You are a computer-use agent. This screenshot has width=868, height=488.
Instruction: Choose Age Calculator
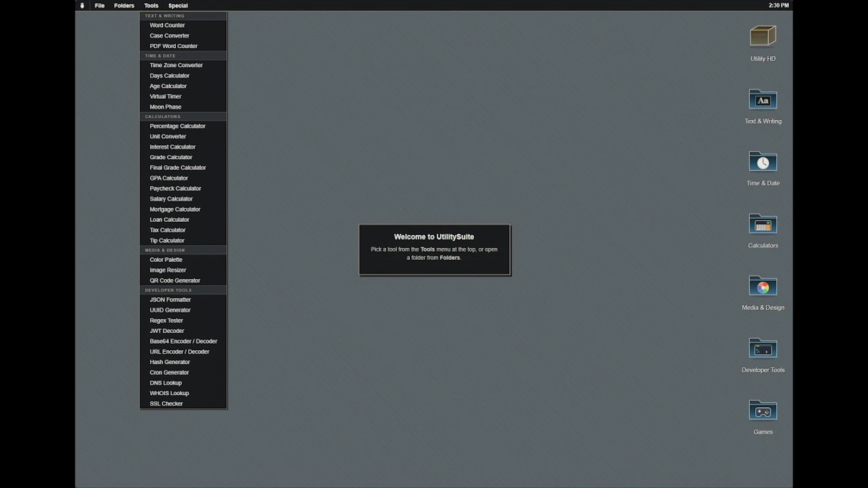click(183, 86)
